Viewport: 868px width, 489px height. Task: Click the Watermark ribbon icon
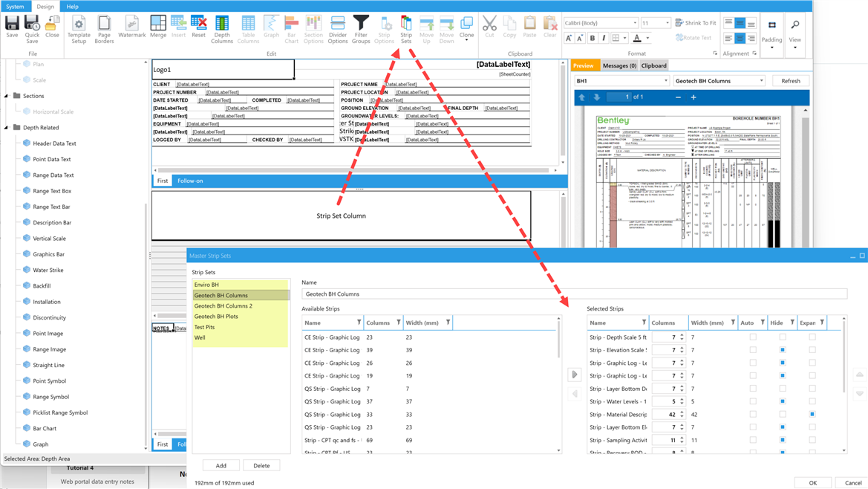point(131,27)
